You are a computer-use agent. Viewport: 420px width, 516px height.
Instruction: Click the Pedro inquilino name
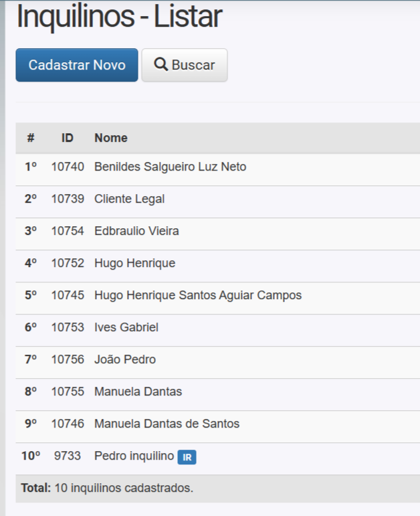tap(134, 456)
